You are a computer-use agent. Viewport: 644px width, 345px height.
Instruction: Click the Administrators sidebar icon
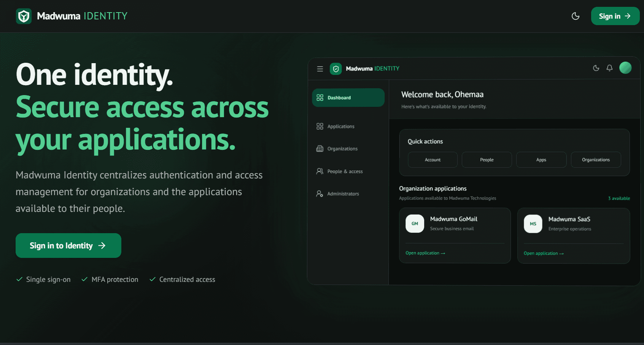[x=320, y=194]
